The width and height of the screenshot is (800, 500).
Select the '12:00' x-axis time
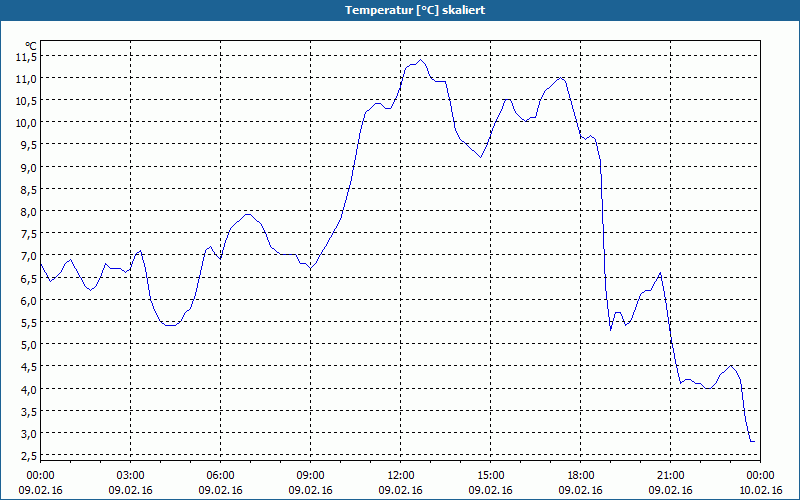tap(401, 476)
